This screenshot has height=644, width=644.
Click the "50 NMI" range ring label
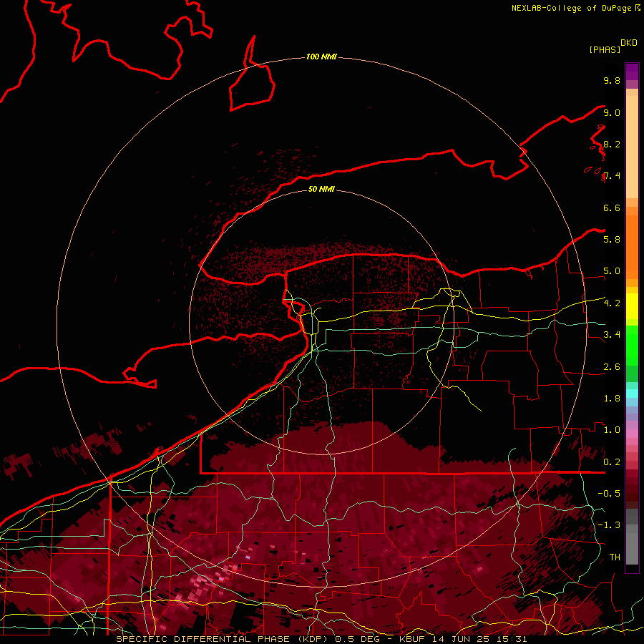321,189
